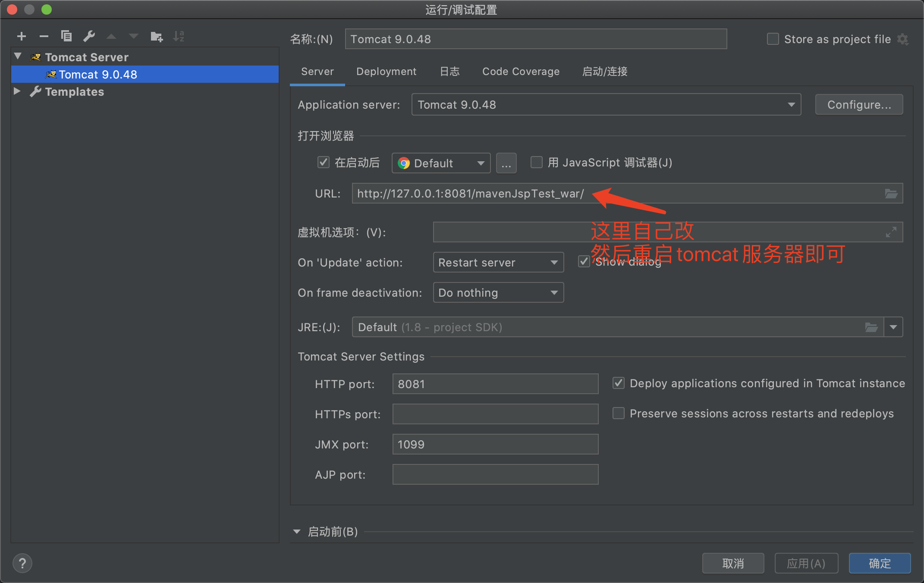
Task: Click the HTTP port field 8081
Action: click(495, 384)
